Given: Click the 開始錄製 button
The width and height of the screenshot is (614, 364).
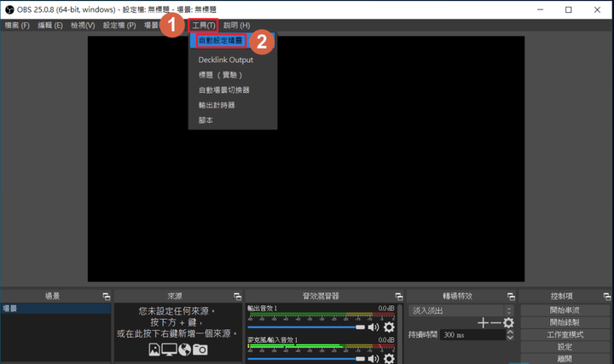Looking at the screenshot, I should click(565, 322).
